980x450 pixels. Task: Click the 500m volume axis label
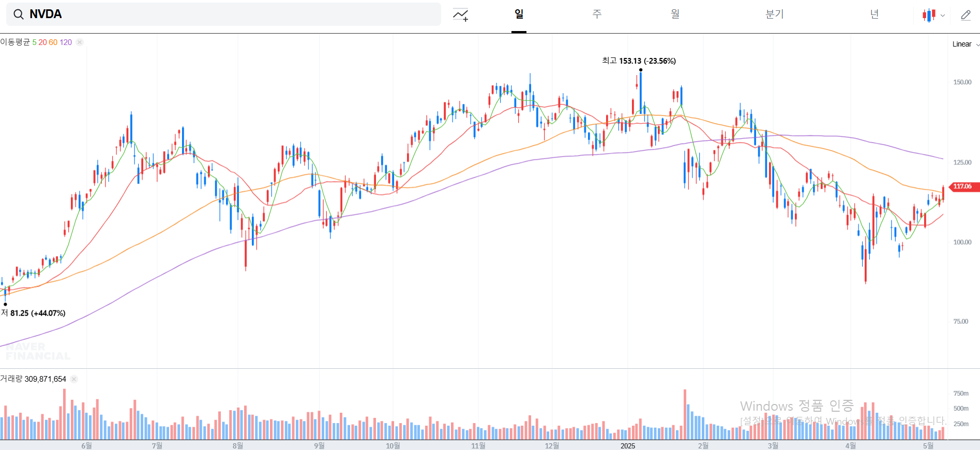(x=961, y=409)
